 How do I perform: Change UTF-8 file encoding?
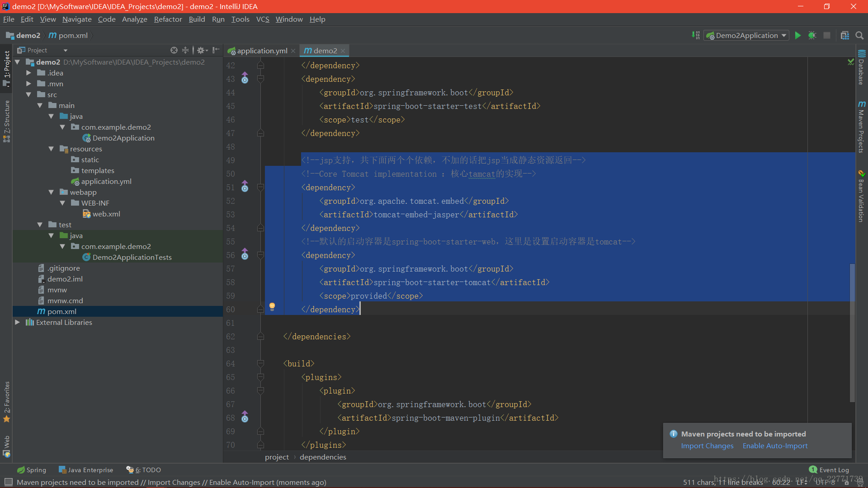825,482
